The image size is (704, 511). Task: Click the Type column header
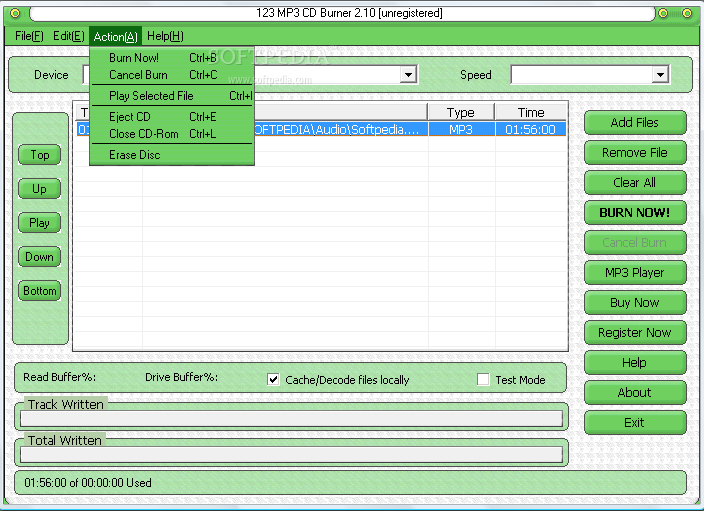(461, 112)
